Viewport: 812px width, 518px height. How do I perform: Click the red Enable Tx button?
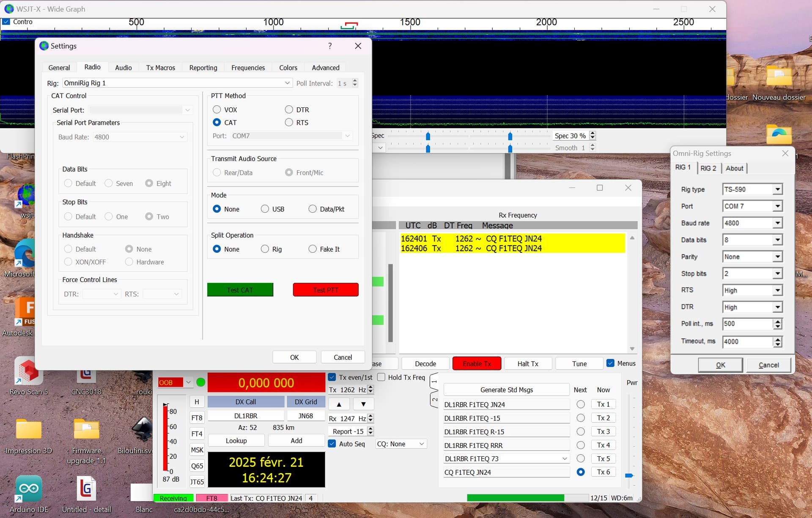tap(477, 364)
